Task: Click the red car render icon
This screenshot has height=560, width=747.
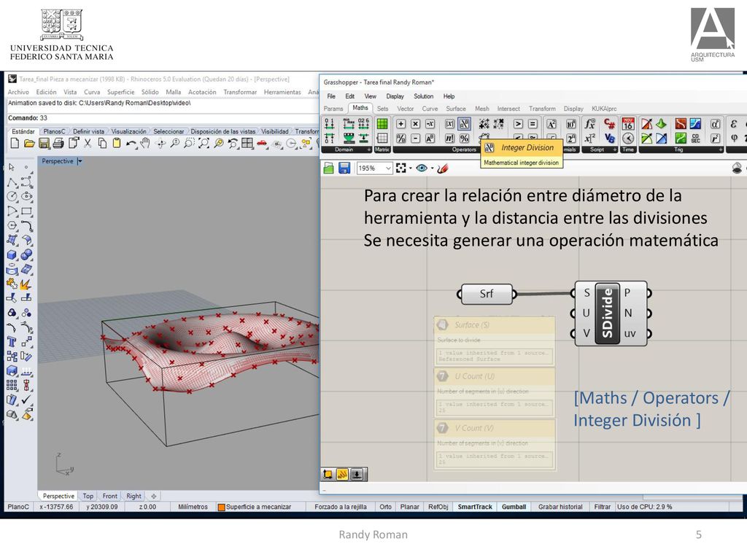Action: (x=262, y=143)
